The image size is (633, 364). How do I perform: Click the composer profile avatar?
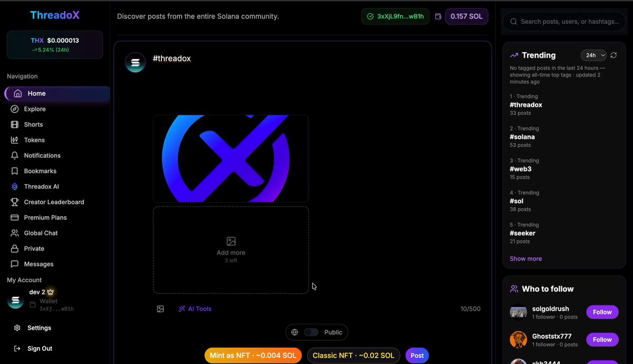(x=136, y=63)
